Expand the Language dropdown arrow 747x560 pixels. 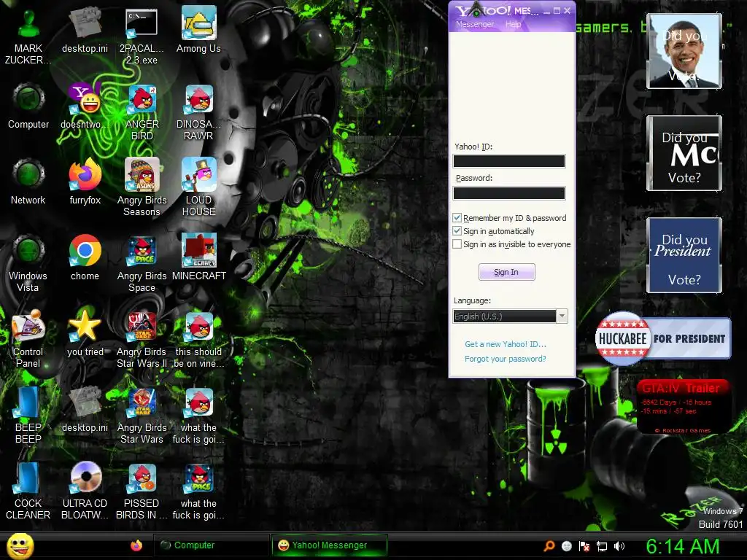pyautogui.click(x=562, y=316)
